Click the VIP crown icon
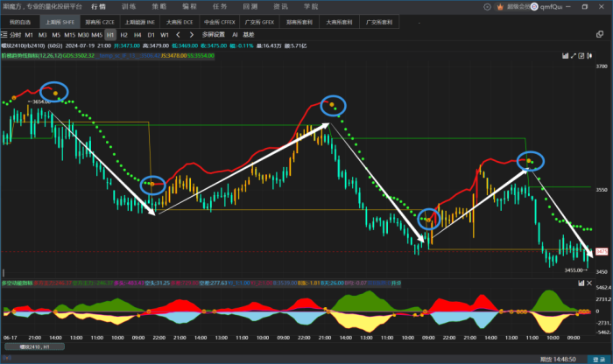613x364 pixels. [x=502, y=6]
